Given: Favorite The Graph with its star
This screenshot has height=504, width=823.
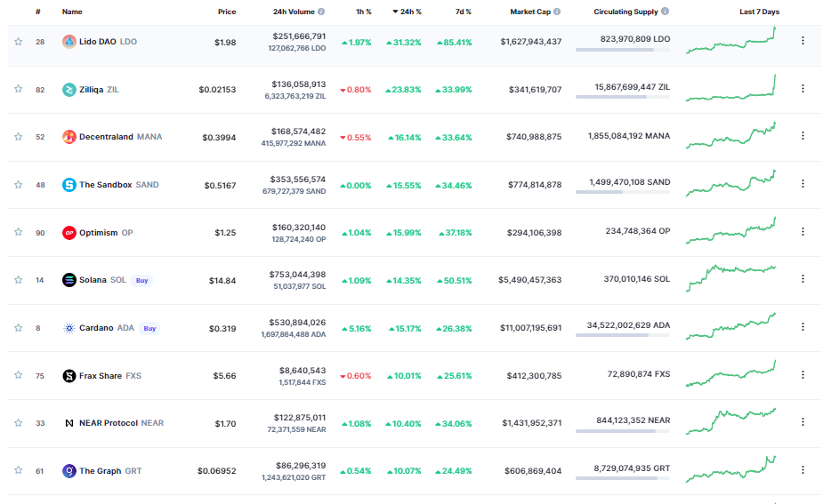Looking at the screenshot, I should pyautogui.click(x=18, y=471).
